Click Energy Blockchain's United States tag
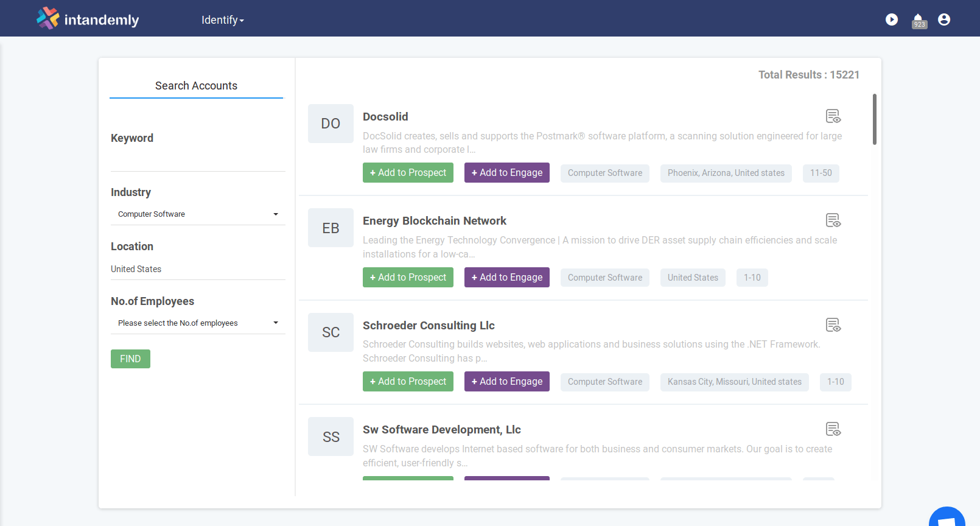The width and height of the screenshot is (980, 526). point(693,278)
